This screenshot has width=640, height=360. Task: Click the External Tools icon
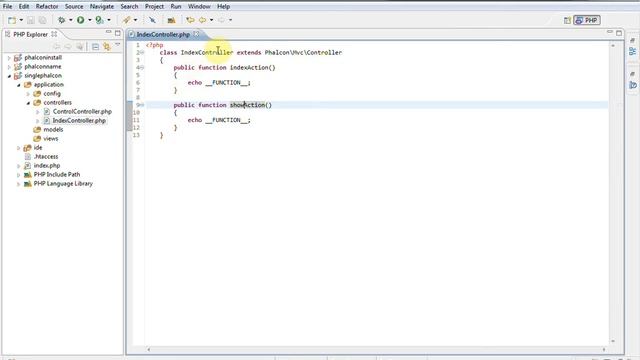pyautogui.click(x=127, y=20)
